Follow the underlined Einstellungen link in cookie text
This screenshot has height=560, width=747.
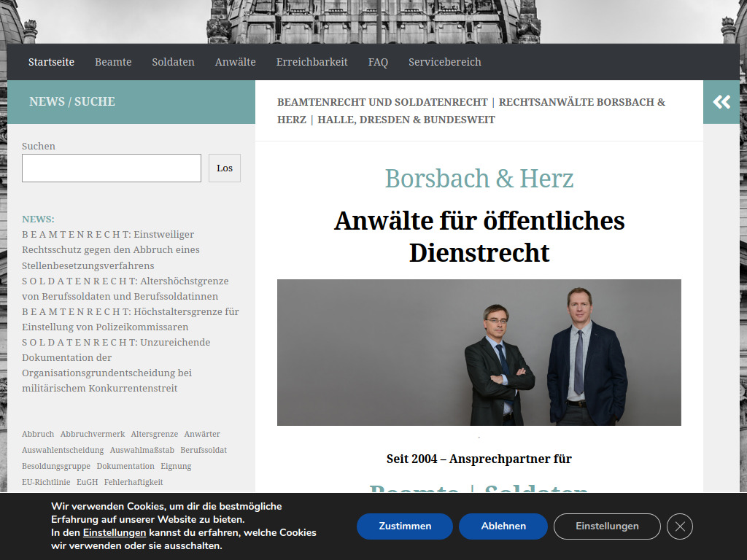click(115, 532)
